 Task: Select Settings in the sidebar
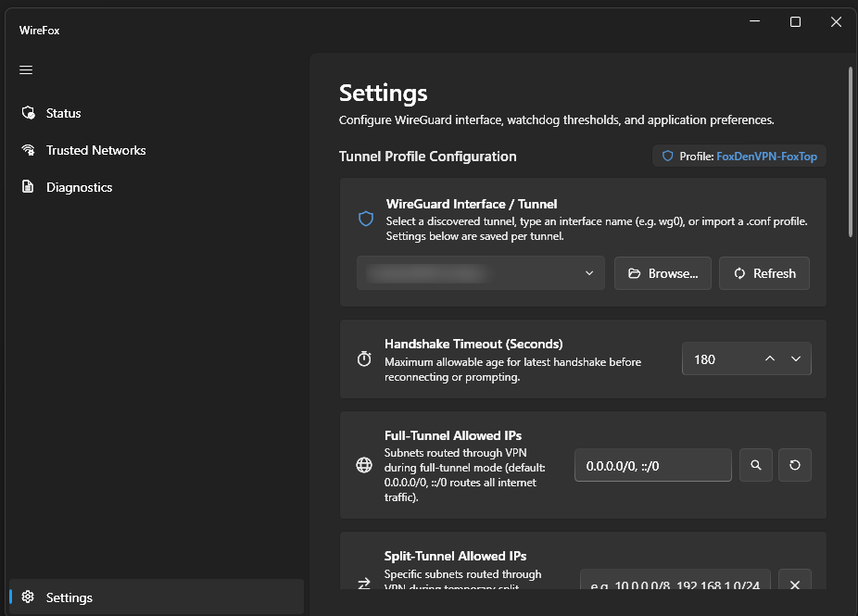click(157, 597)
